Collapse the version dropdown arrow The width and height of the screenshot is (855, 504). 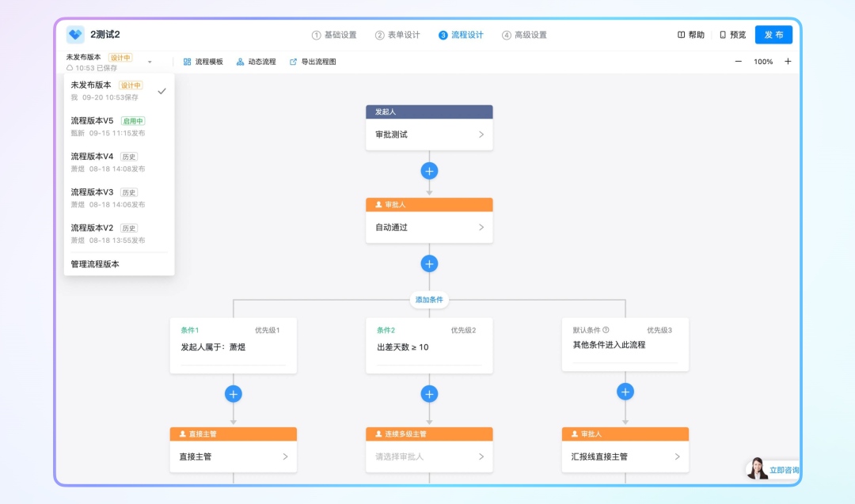(150, 62)
